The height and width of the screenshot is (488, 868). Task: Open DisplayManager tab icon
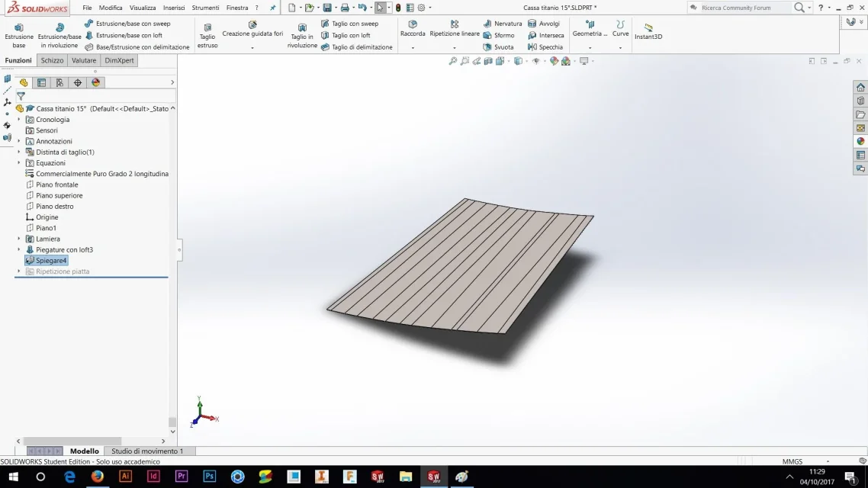pos(96,82)
